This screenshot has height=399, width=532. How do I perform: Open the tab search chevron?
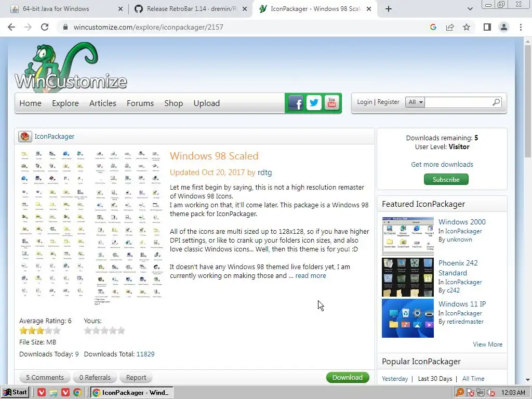click(470, 9)
